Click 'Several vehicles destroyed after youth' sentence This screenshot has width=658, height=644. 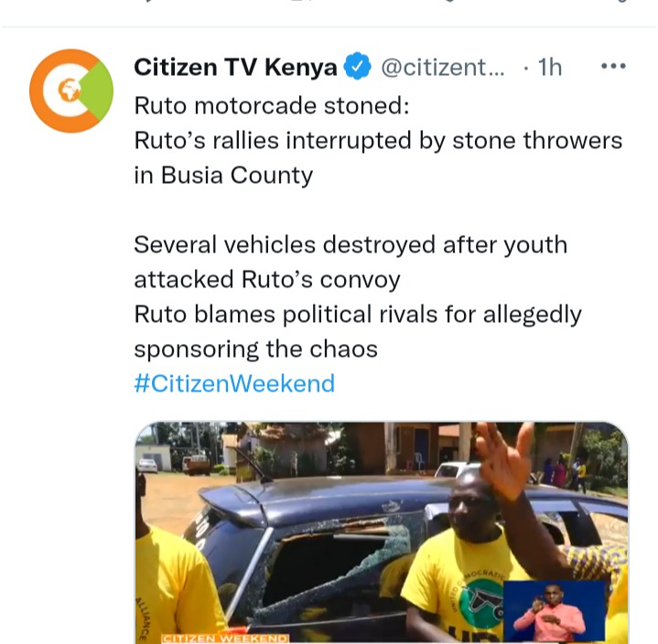[351, 244]
